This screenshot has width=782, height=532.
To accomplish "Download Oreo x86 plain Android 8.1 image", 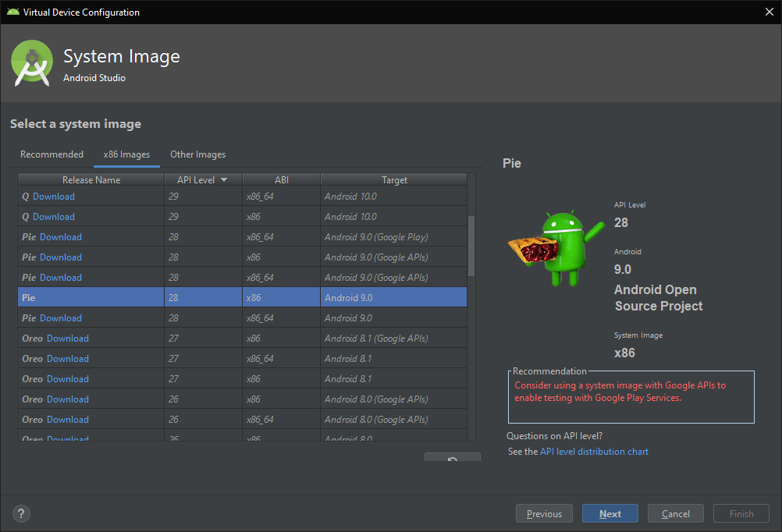I will tap(68, 379).
